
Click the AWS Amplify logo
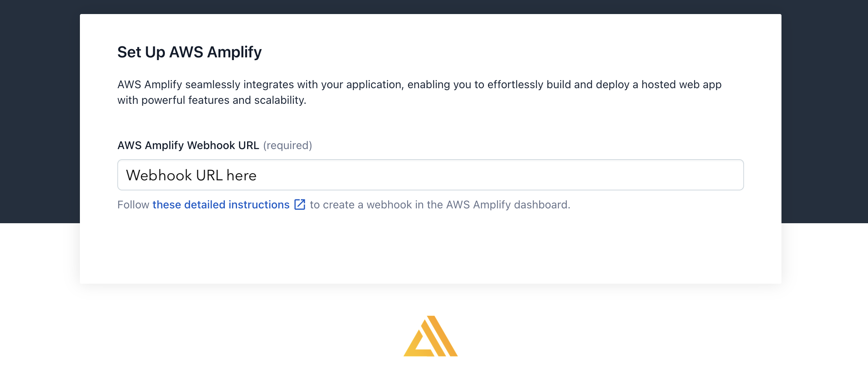point(431,336)
